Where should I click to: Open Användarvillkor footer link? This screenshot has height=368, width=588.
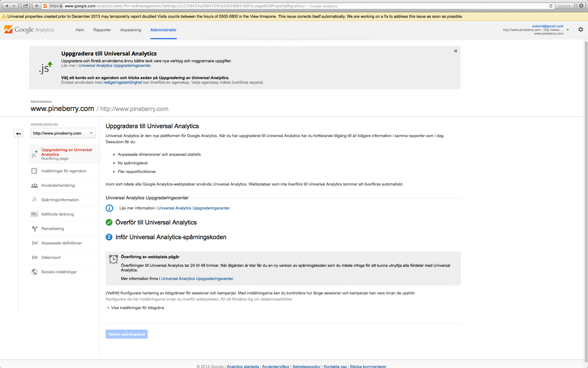(276, 366)
